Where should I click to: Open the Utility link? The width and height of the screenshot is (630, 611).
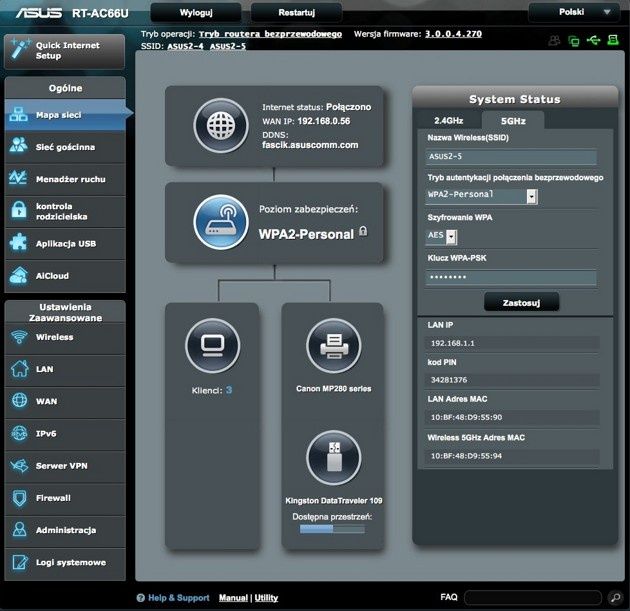pos(266,598)
